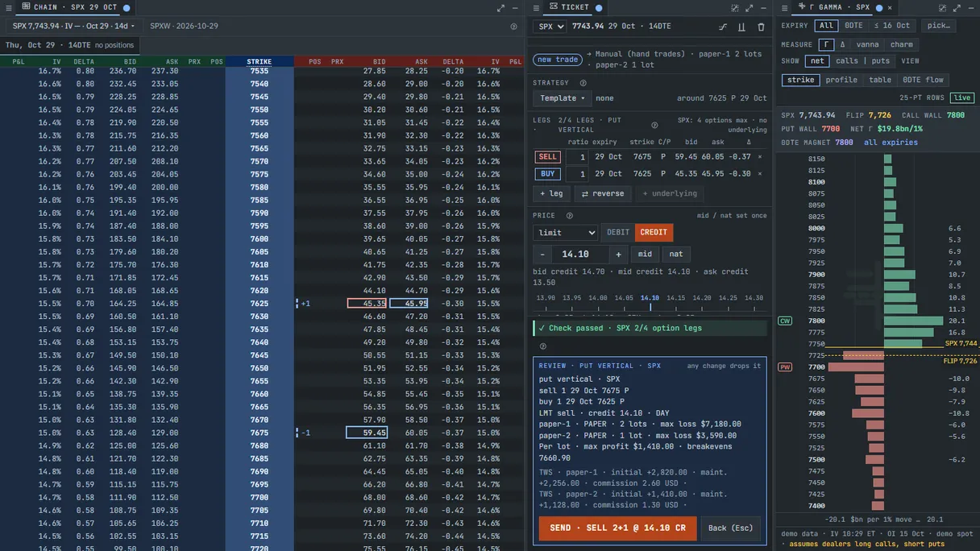
Task: Select the 0DTE expiry filter
Action: (x=853, y=26)
